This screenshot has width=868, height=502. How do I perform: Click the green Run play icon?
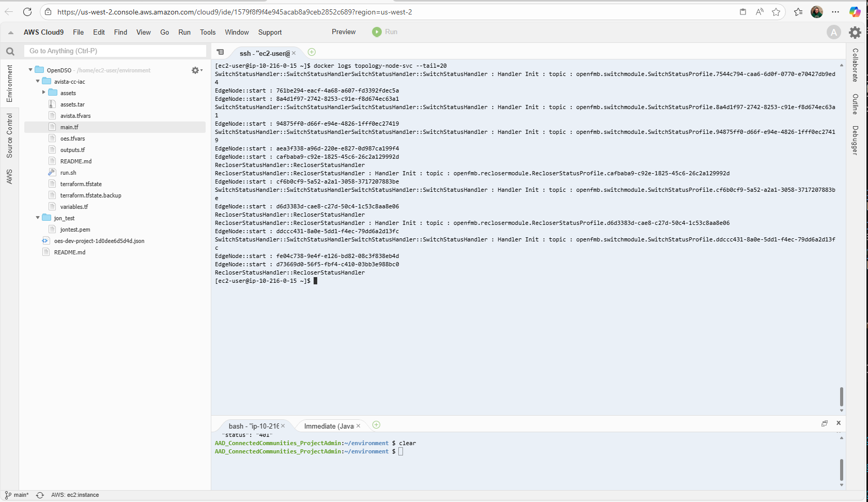click(x=377, y=32)
